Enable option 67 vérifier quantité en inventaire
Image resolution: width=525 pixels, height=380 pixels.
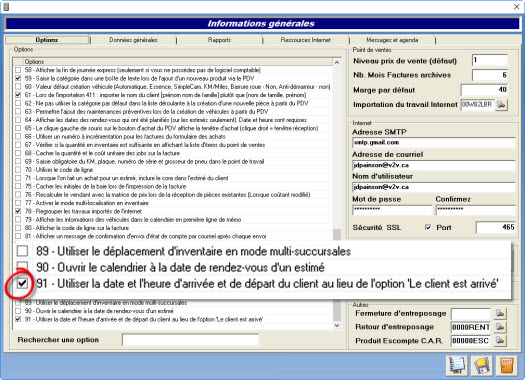[x=18, y=145]
